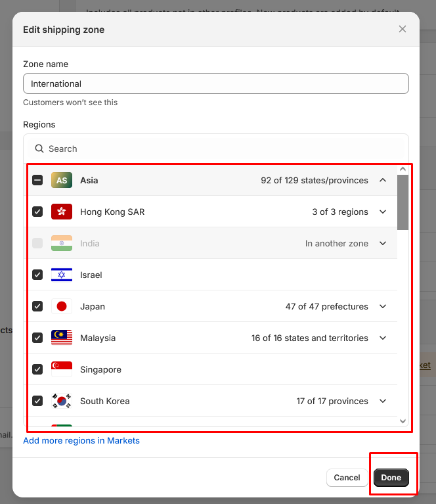Click the '3 of 3 regions' text
The height and width of the screenshot is (504, 436).
pos(340,212)
